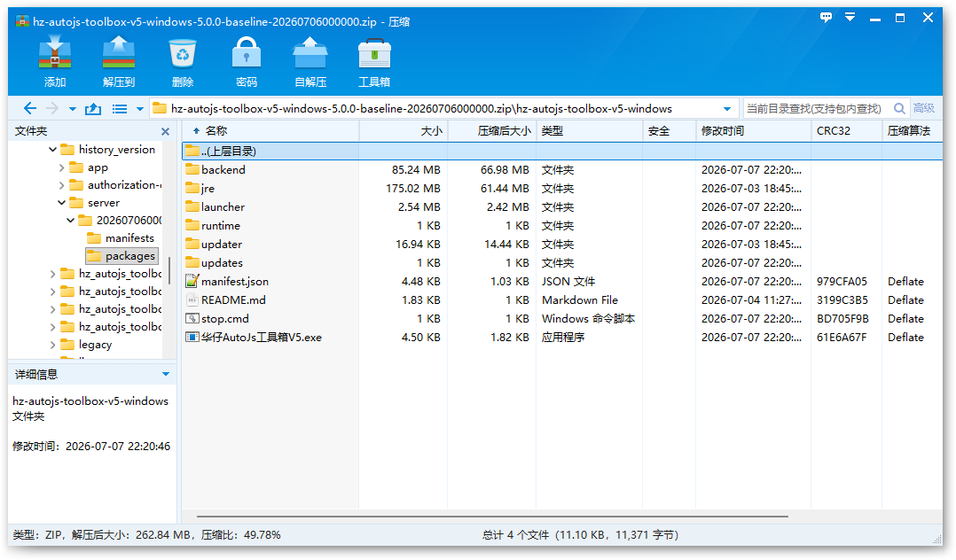Select the backend folder icon
Screen dimensions: 956x560
(192, 169)
